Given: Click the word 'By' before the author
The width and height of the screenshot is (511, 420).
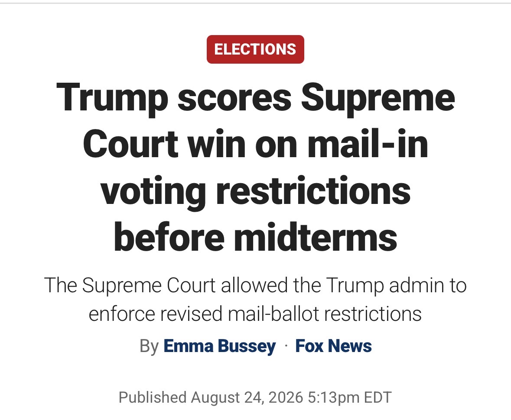Looking at the screenshot, I should [149, 346].
